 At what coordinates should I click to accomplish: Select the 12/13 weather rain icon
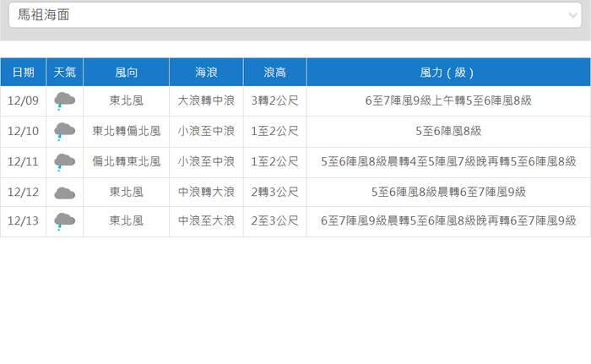(64, 222)
